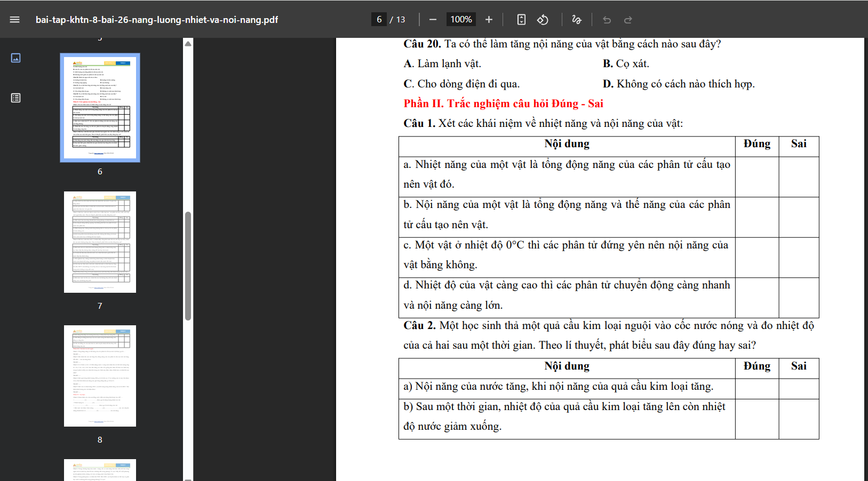Image resolution: width=868 pixels, height=481 pixels.
Task: Click answer 'C. Cho dòng điện đi qua.'
Action: [x=461, y=84]
